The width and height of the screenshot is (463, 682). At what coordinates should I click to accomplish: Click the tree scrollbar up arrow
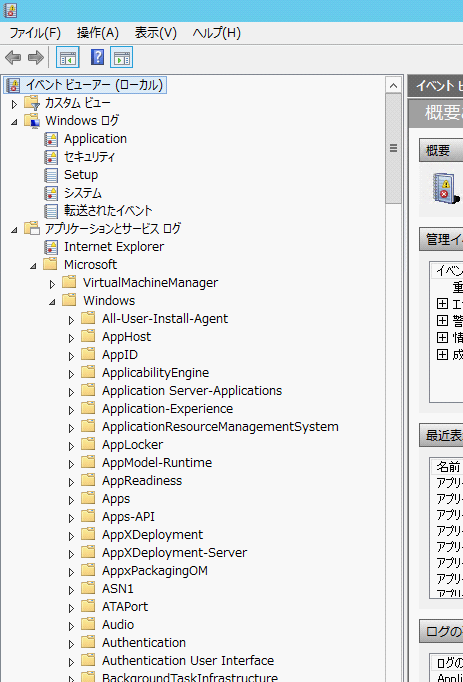(393, 85)
